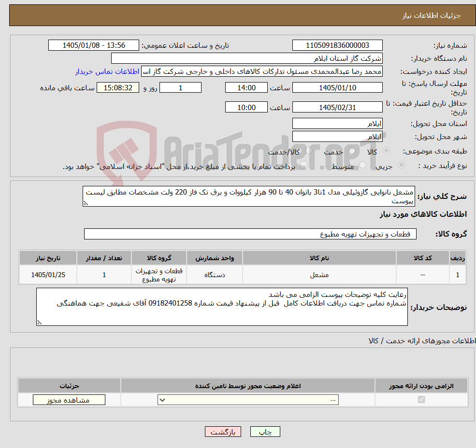Screen dimensions: 476x448
Task: Click the دستگاه unit cell
Action: pyautogui.click(x=215, y=275)
